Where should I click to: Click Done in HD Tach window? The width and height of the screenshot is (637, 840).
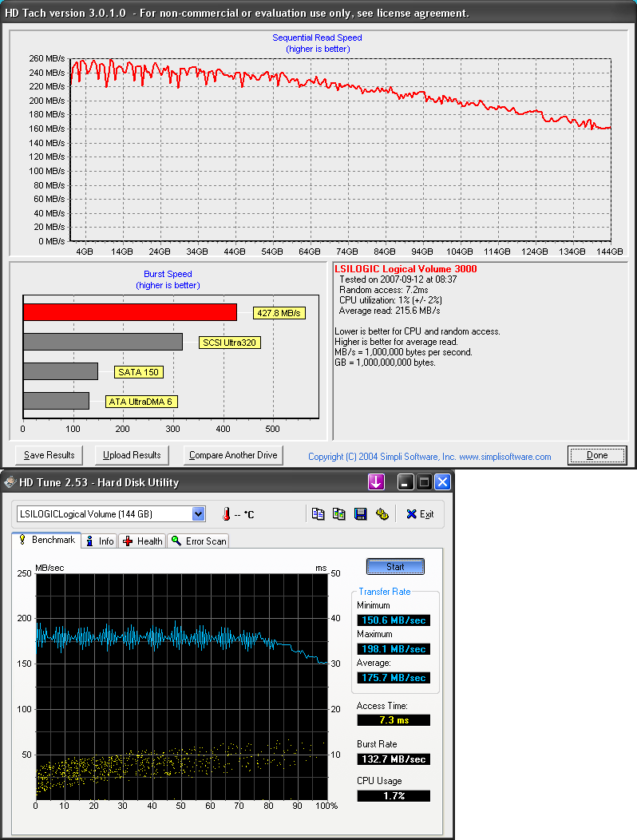pos(597,455)
